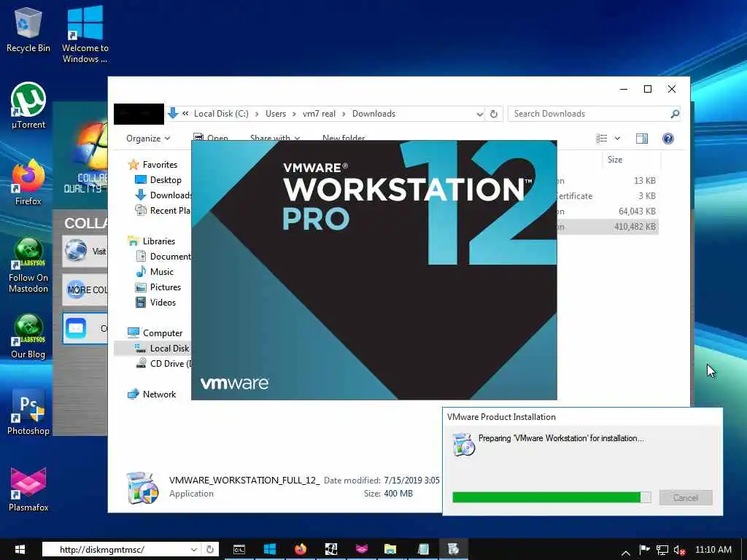Open the Explorer help icon
The height and width of the screenshot is (560, 747).
668,139
